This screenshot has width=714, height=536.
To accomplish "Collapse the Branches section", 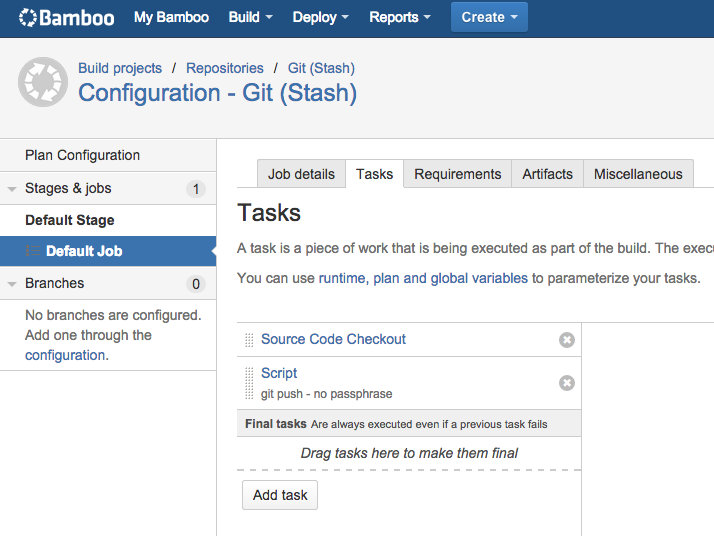I will (x=13, y=284).
